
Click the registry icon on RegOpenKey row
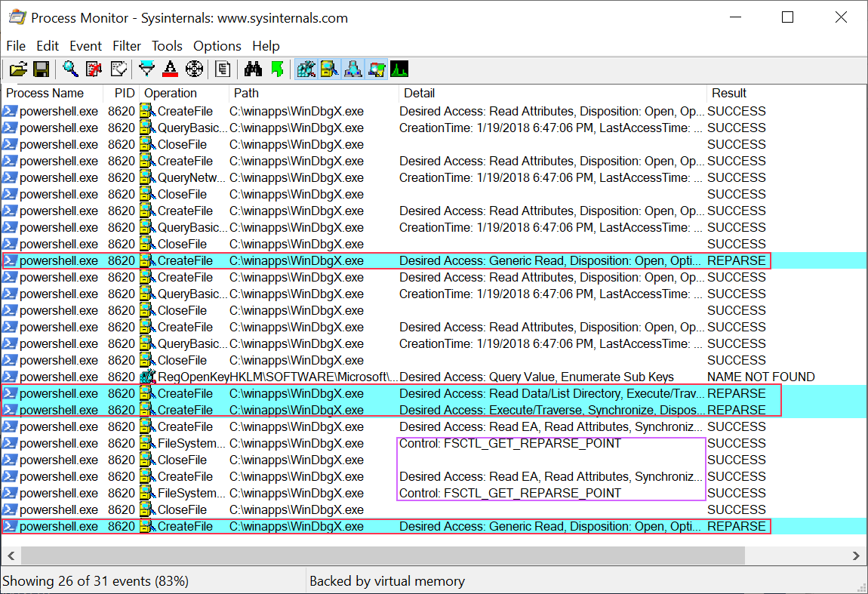[x=147, y=377]
